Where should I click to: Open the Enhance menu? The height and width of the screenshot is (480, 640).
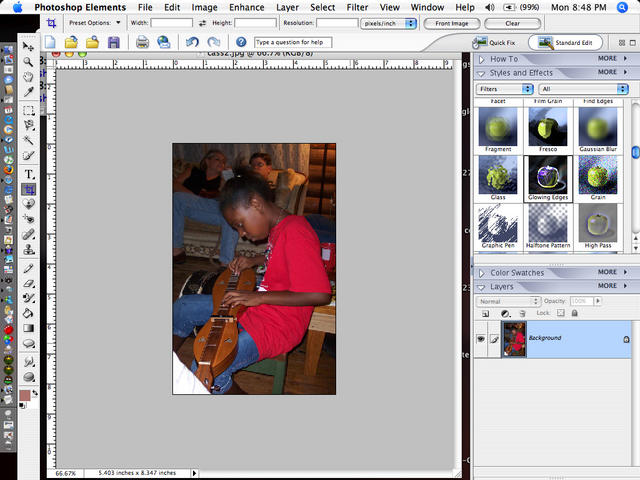pyautogui.click(x=247, y=7)
